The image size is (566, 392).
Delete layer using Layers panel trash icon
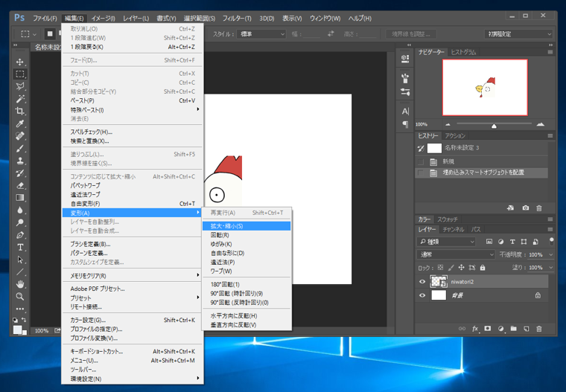click(x=539, y=328)
